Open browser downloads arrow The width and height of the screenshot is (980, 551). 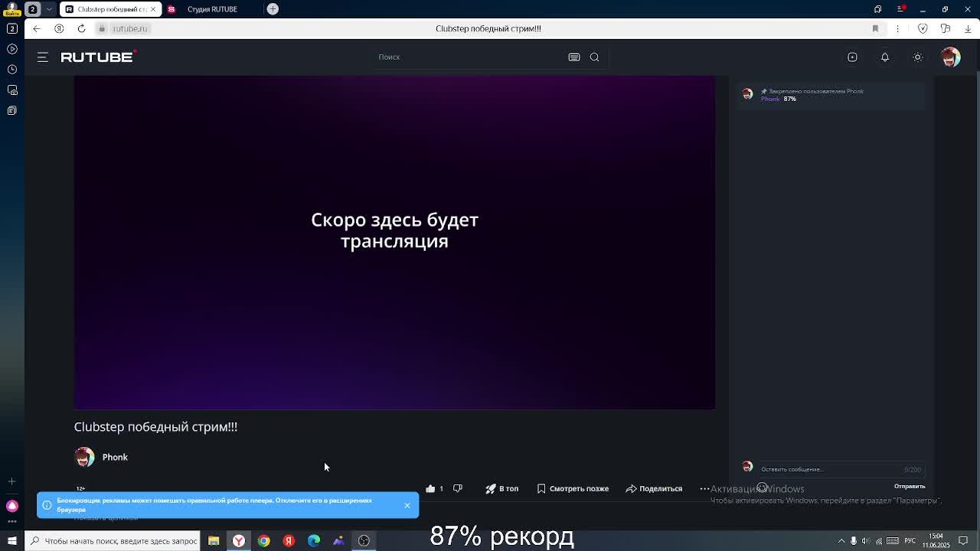tap(968, 28)
